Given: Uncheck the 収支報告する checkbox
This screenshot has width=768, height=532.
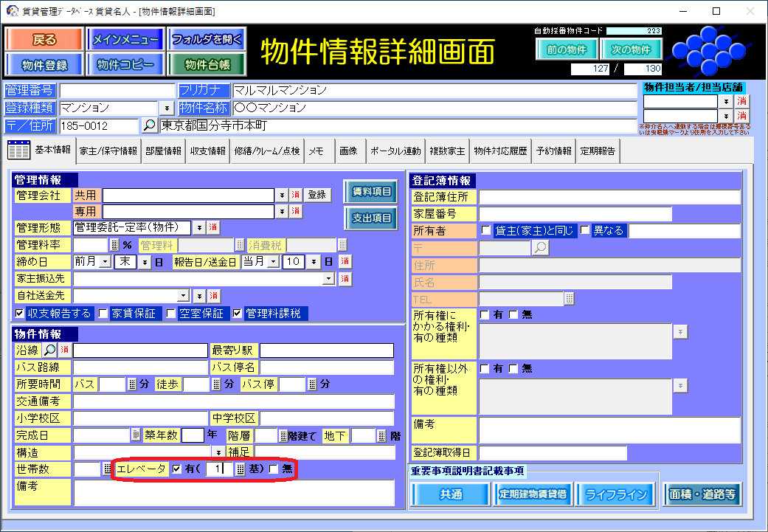Looking at the screenshot, I should click(x=20, y=314).
